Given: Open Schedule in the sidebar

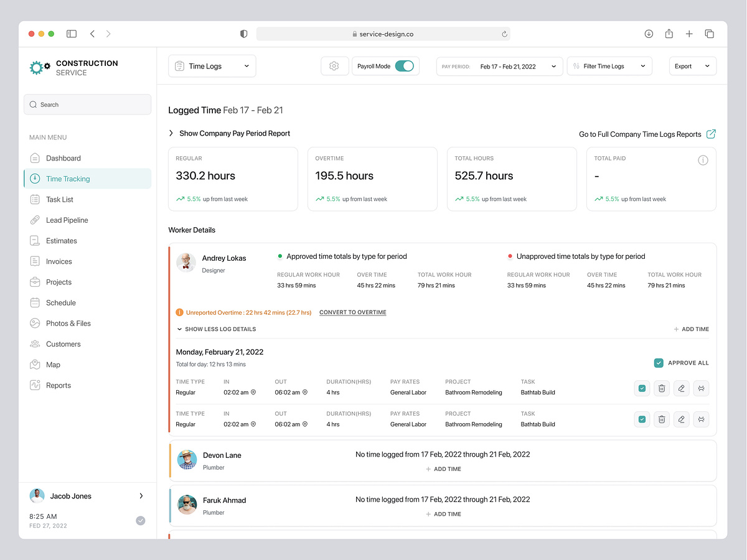Looking at the screenshot, I should [x=87, y=302].
